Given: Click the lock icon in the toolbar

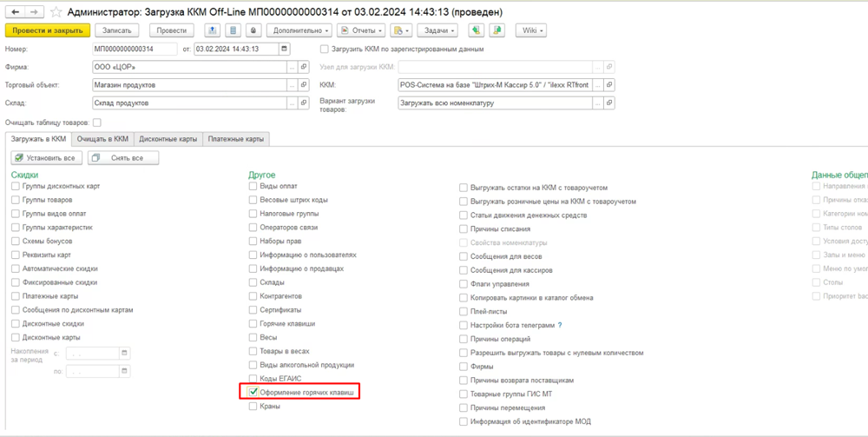Looking at the screenshot, I should (253, 30).
